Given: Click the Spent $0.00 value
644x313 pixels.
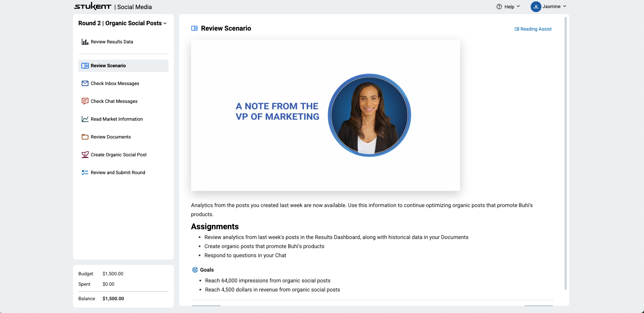Looking at the screenshot, I should coord(108,284).
